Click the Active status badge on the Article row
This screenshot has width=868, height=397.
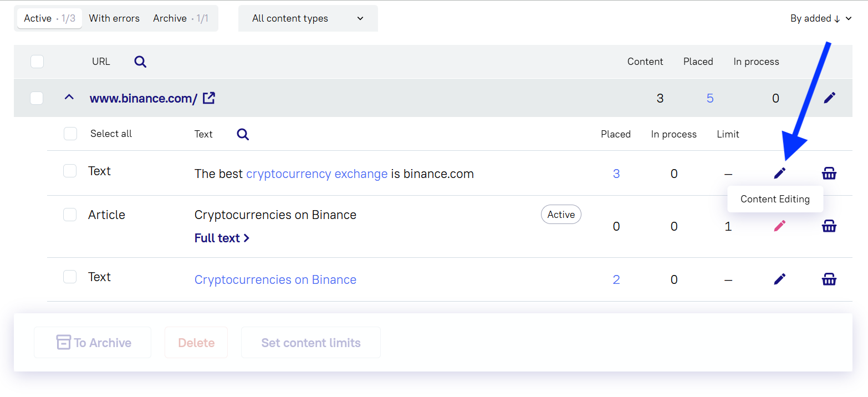(x=561, y=215)
